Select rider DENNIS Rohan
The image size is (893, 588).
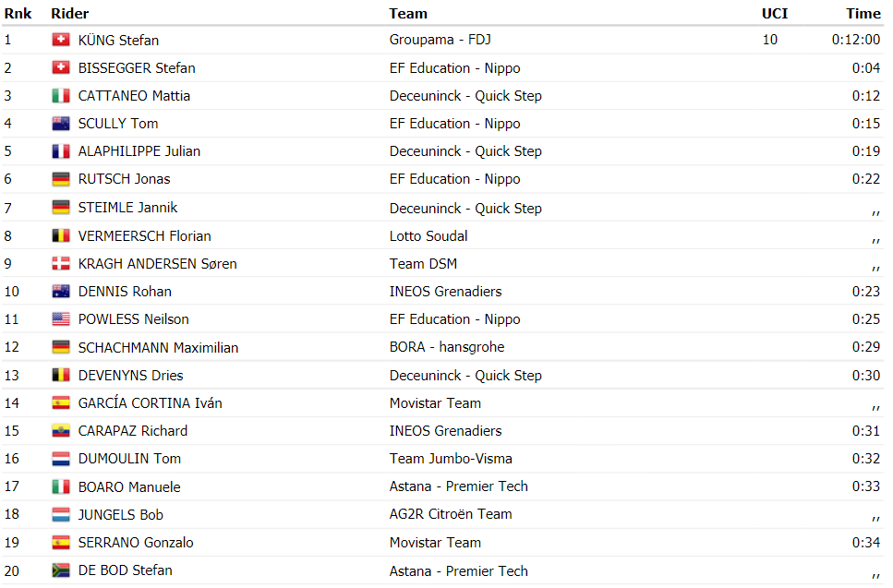(125, 292)
